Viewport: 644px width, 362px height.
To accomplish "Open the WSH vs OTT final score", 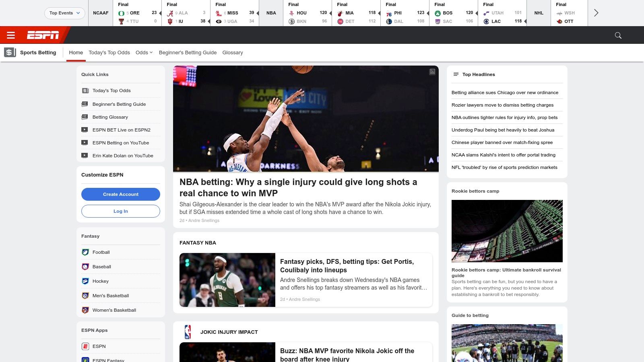I will point(569,13).
